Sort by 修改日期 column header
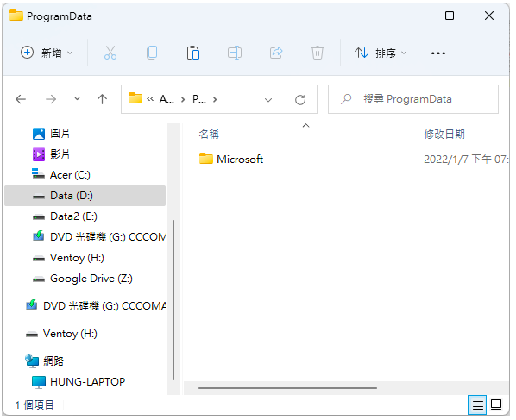The width and height of the screenshot is (516, 420). (x=444, y=135)
